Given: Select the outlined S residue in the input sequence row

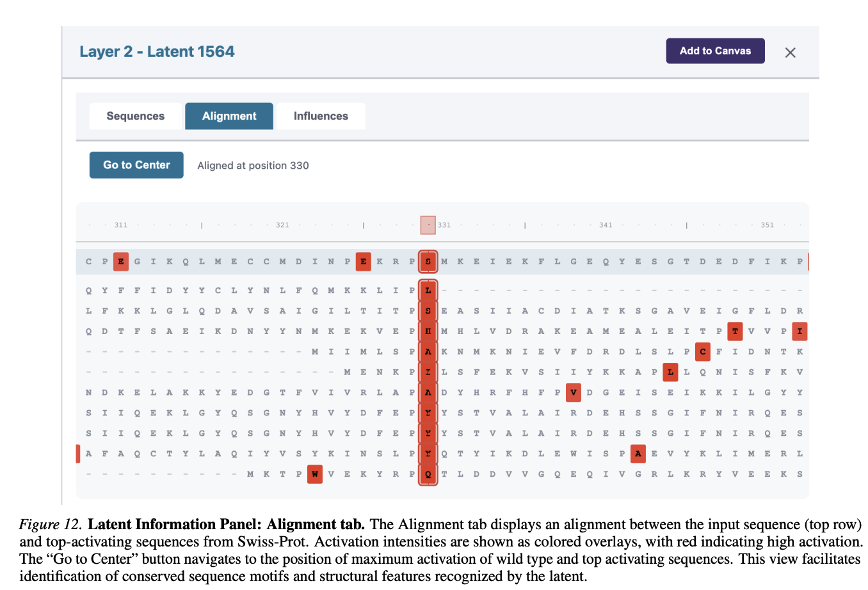Looking at the screenshot, I should click(428, 262).
